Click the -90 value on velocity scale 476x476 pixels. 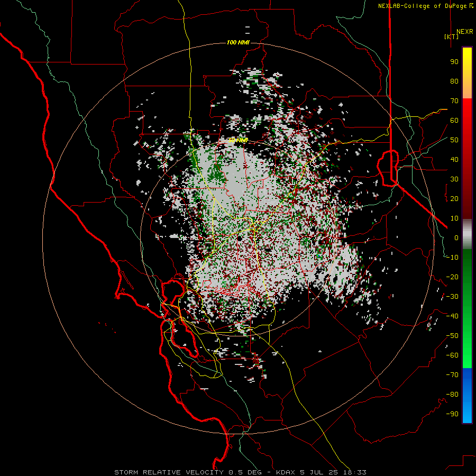pos(452,414)
